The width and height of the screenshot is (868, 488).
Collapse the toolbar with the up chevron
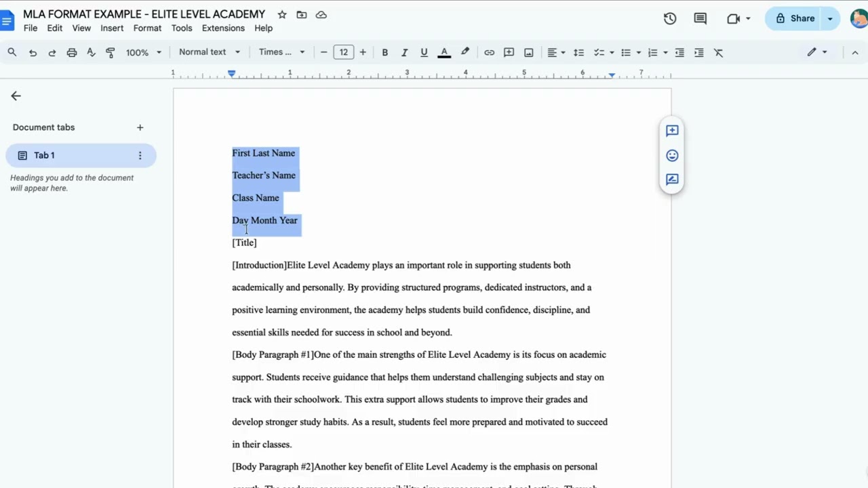coord(854,52)
